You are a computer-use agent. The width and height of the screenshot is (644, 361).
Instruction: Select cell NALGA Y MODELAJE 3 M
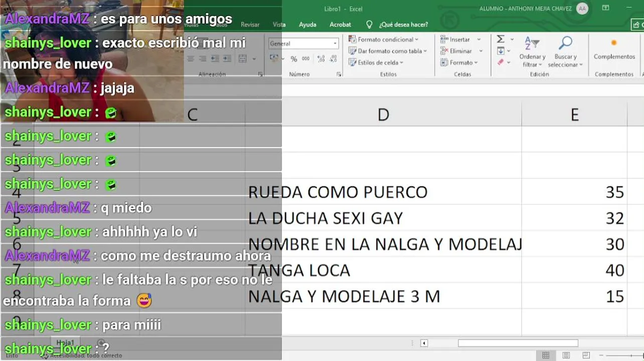point(384,296)
